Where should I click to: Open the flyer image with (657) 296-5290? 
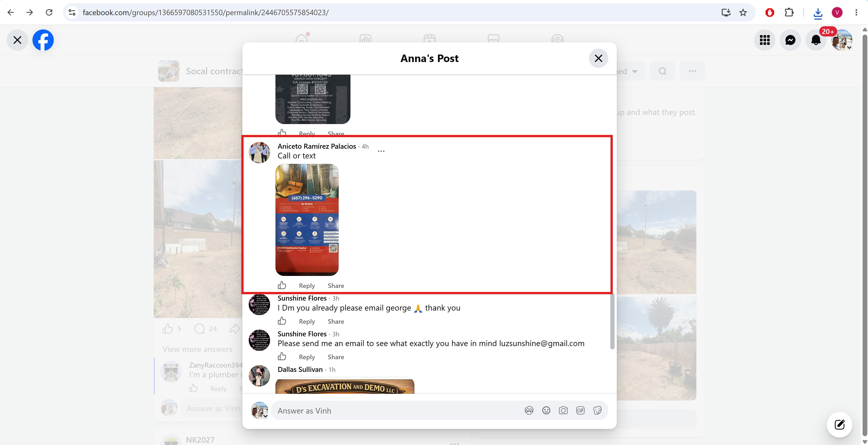[x=307, y=220]
